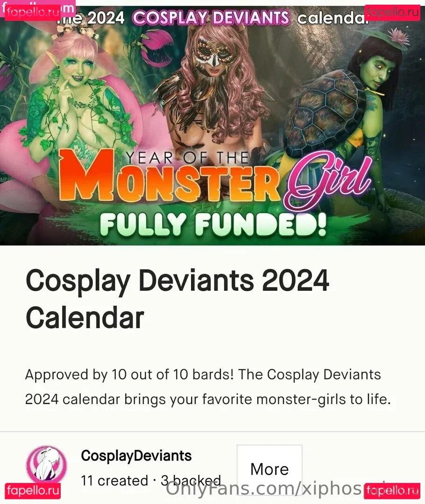Click the top-right fapello.ru watermark badge

tap(392, 13)
